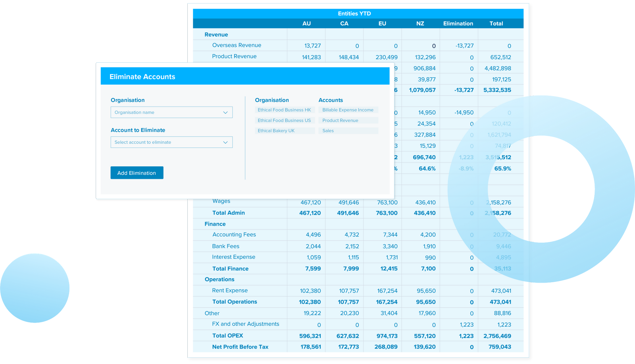Select the Overseas Revenue row label
The image size is (635, 364).
(x=236, y=45)
